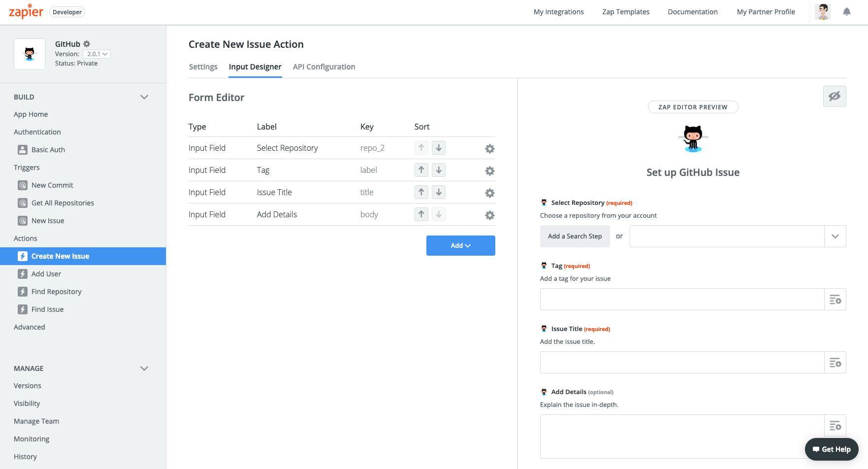Click the New Issue trigger icon
Image resolution: width=868 pixels, height=469 pixels.
tap(23, 221)
